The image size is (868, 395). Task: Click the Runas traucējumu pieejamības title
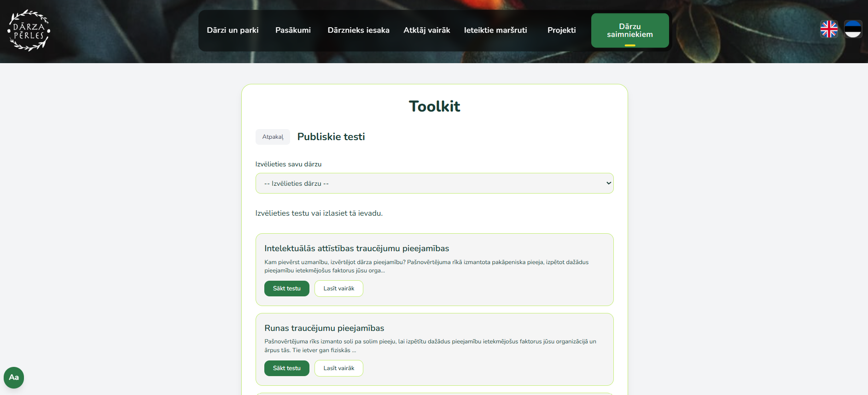(x=324, y=328)
